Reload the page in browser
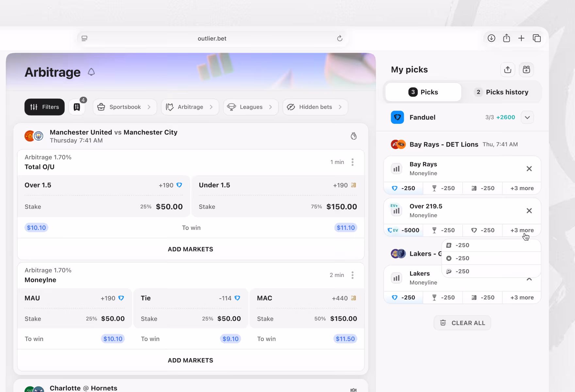 [x=340, y=39]
